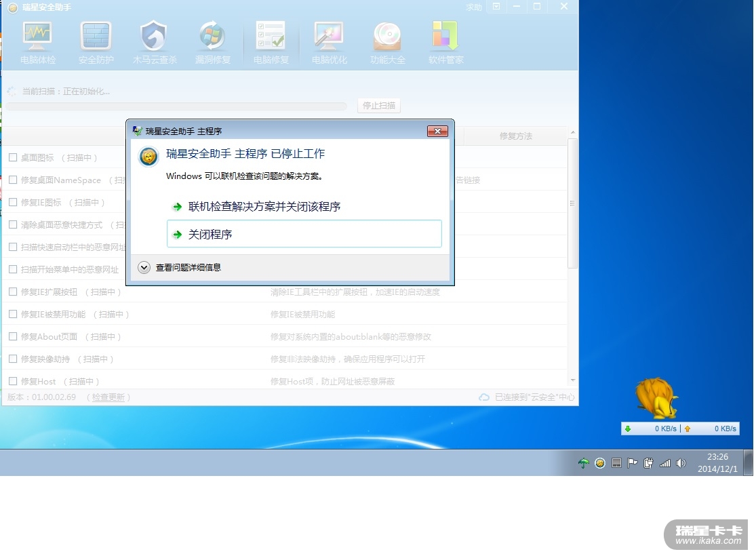Toggle 修复About页面 checkbox
The width and height of the screenshot is (756, 556).
pos(13,336)
